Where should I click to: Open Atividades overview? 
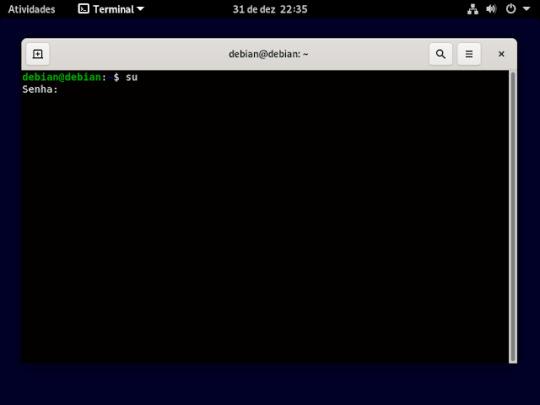pos(32,9)
